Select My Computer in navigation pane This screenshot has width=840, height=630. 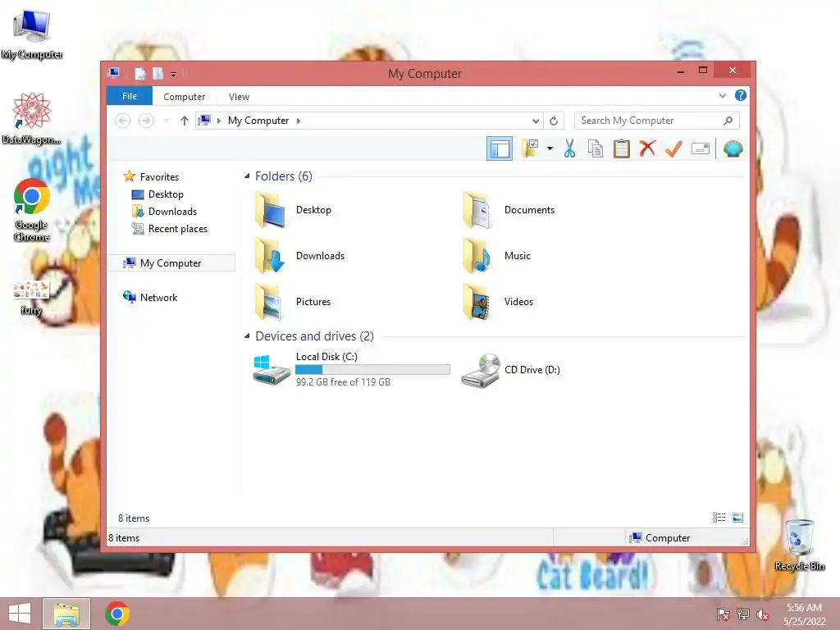(171, 263)
